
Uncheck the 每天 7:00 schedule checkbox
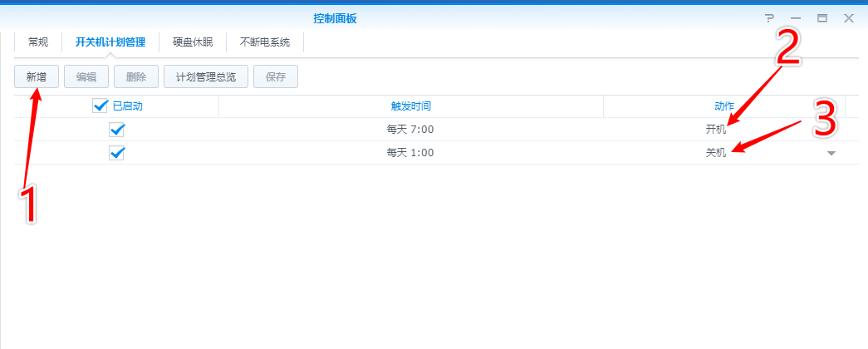pos(117,130)
